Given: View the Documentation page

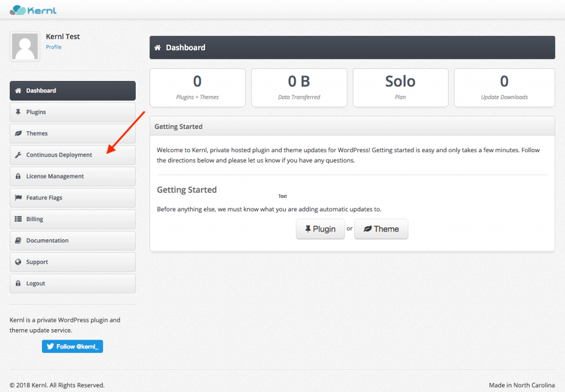Looking at the screenshot, I should pyautogui.click(x=73, y=240).
